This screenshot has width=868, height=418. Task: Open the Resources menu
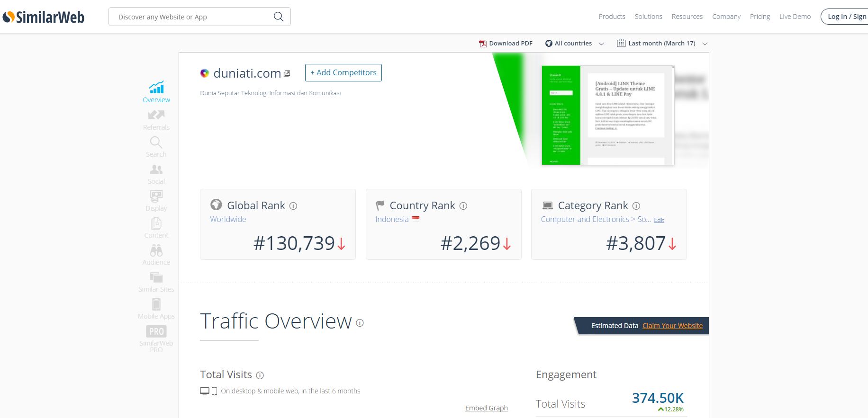tap(687, 17)
